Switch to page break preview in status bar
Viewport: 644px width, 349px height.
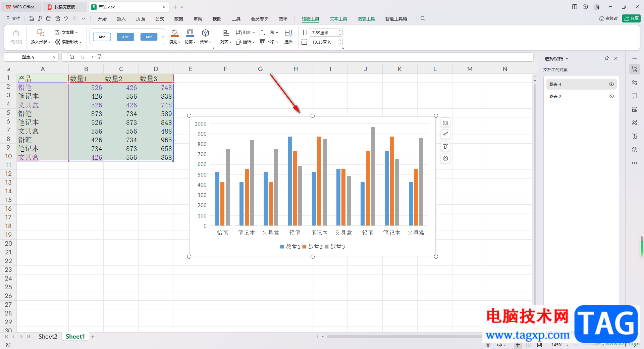[x=539, y=345]
